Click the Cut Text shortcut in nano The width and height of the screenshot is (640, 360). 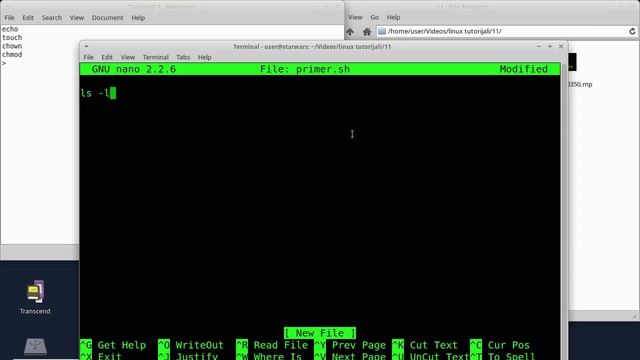pyautogui.click(x=425, y=345)
